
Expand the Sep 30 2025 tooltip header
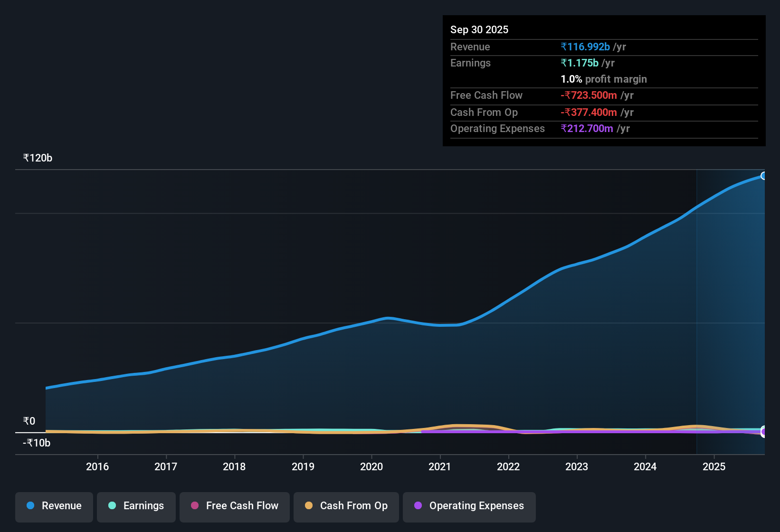[479, 29]
